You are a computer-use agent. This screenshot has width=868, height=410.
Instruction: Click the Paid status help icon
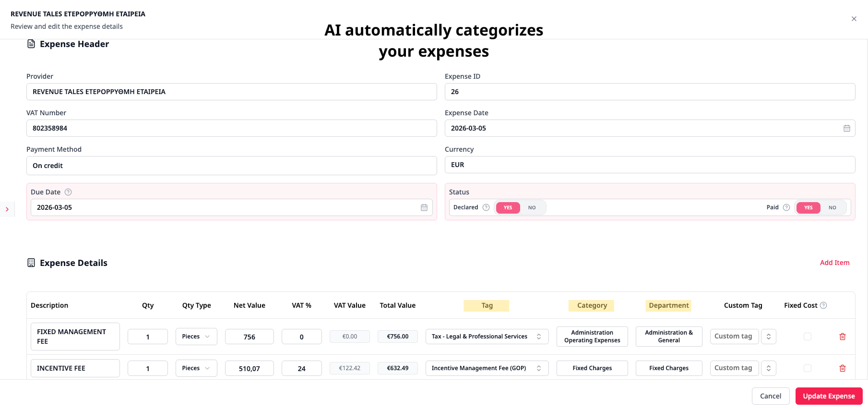pos(786,207)
